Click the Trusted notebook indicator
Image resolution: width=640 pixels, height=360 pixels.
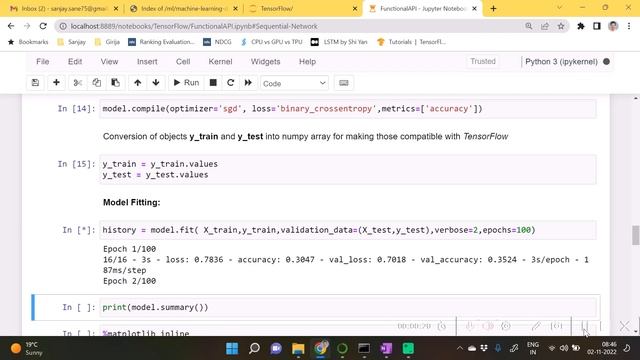pyautogui.click(x=483, y=61)
